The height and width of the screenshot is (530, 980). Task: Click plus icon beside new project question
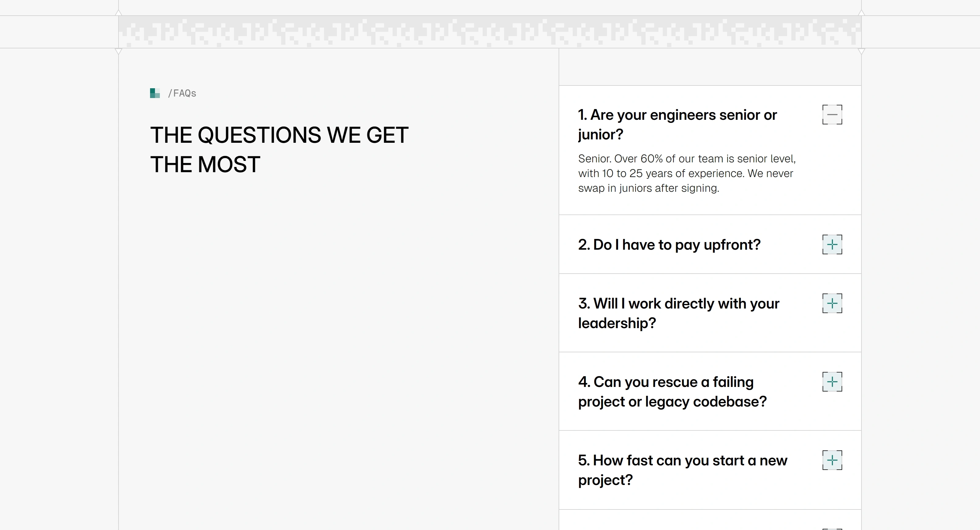pyautogui.click(x=832, y=460)
